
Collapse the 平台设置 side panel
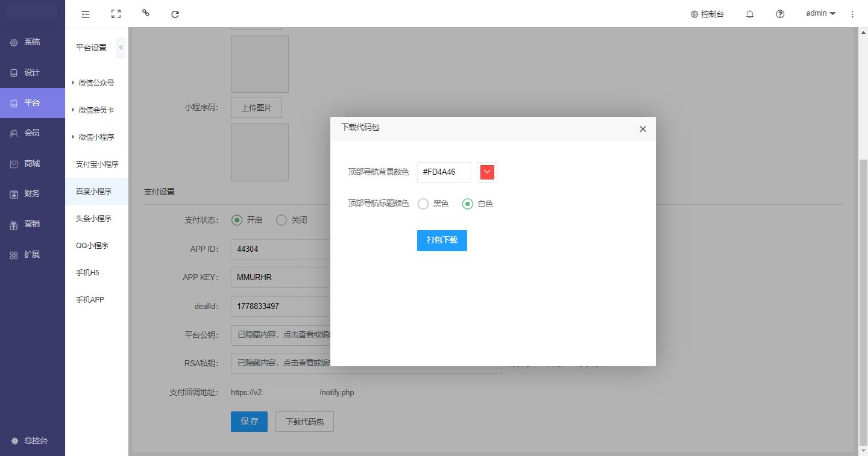click(x=121, y=48)
